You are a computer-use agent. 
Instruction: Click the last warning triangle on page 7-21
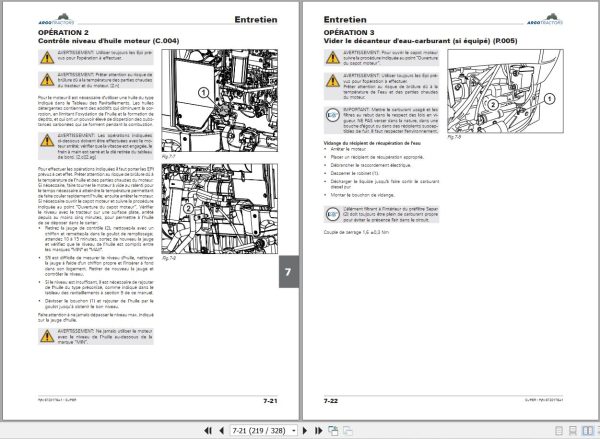pyautogui.click(x=47, y=336)
